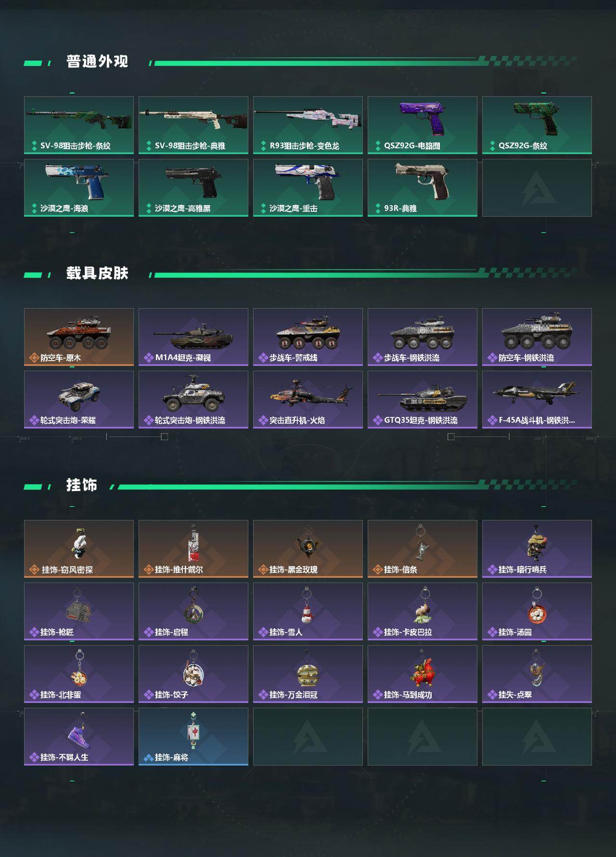Select the SV-98狙击步枪-条纹 skin card
The width and height of the screenshot is (616, 857).
pos(79,125)
